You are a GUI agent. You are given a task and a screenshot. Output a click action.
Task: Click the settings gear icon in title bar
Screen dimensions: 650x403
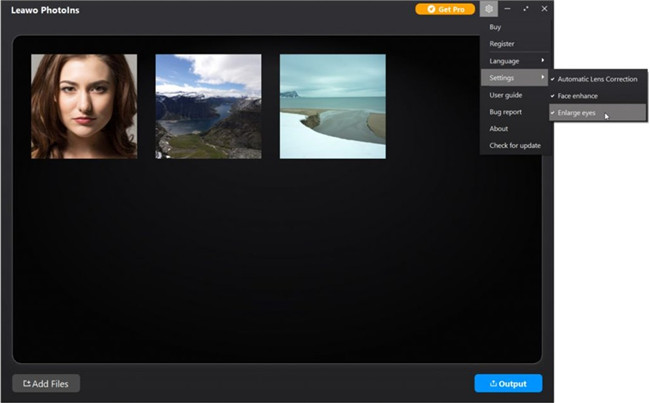click(x=488, y=9)
